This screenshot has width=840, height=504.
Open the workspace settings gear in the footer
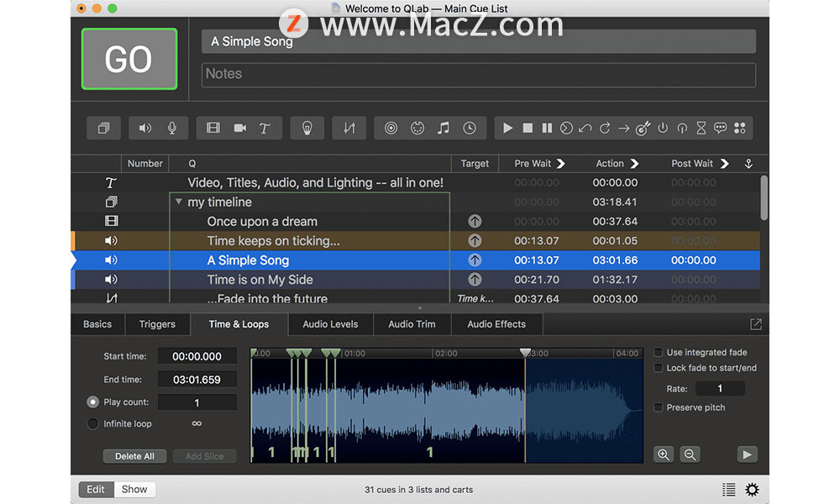752,490
